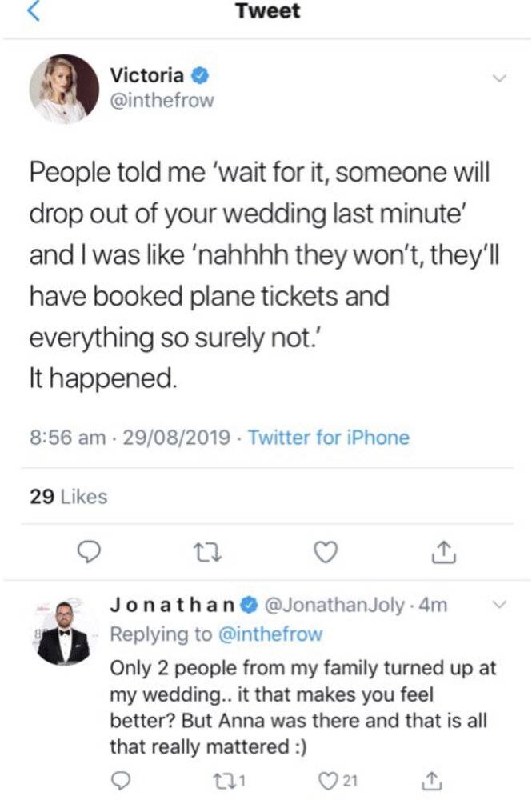Go back using the top-left arrow

[x=33, y=11]
